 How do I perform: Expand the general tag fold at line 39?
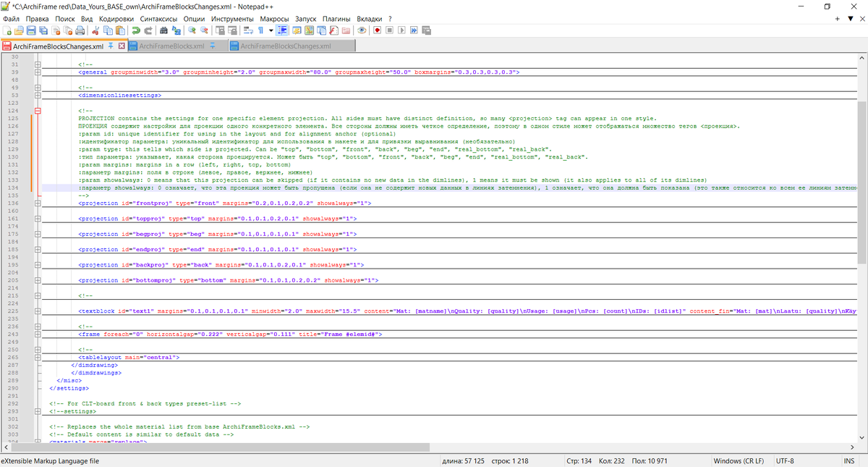[38, 72]
